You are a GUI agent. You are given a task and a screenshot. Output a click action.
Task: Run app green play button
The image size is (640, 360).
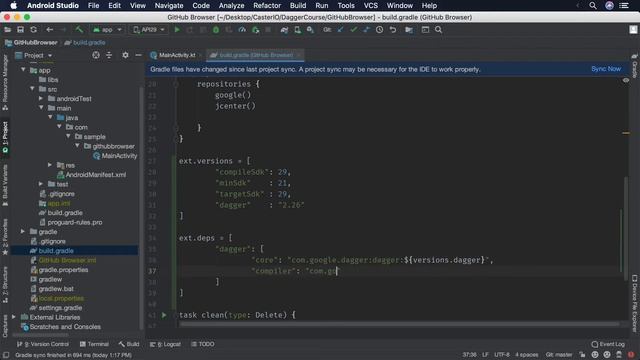click(177, 30)
